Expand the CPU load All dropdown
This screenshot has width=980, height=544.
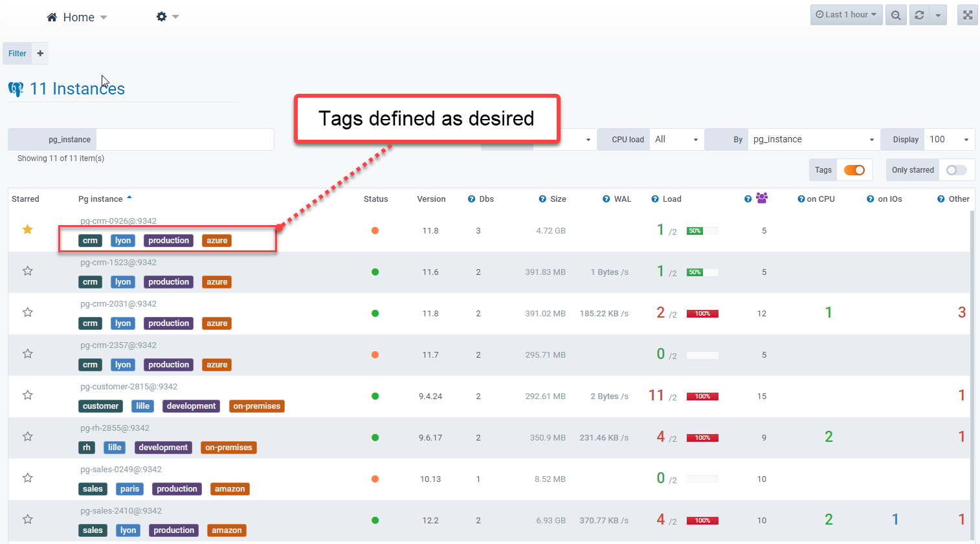[676, 140]
